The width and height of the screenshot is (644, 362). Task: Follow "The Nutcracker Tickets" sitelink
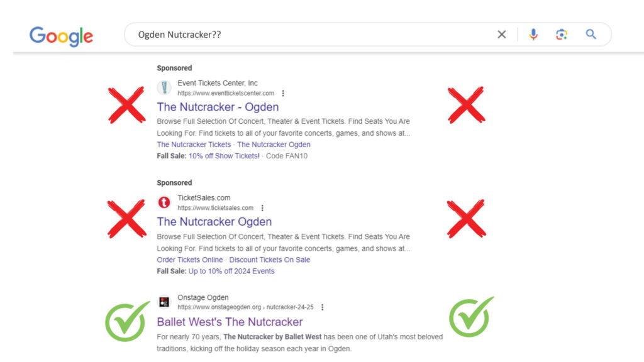[x=194, y=145]
